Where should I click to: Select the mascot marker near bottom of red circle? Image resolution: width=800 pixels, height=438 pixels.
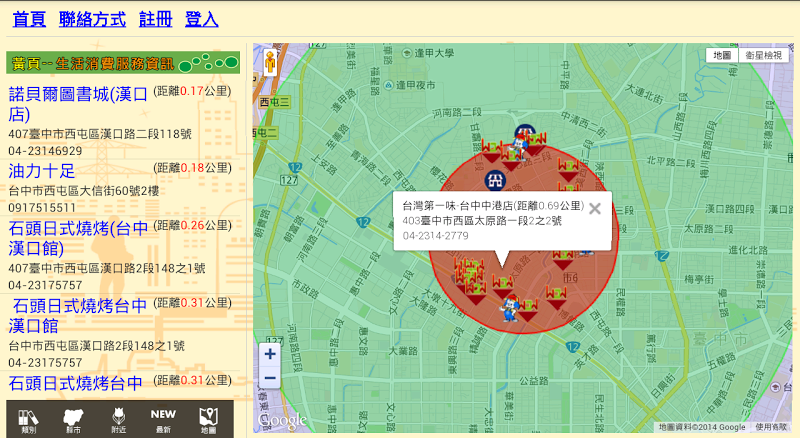(509, 308)
